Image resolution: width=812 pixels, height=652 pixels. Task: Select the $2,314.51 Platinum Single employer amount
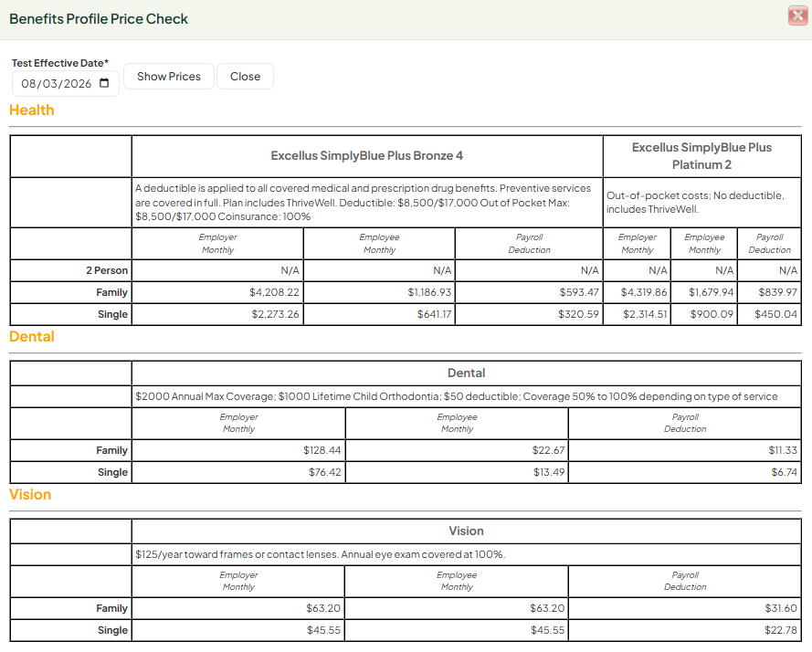point(645,314)
